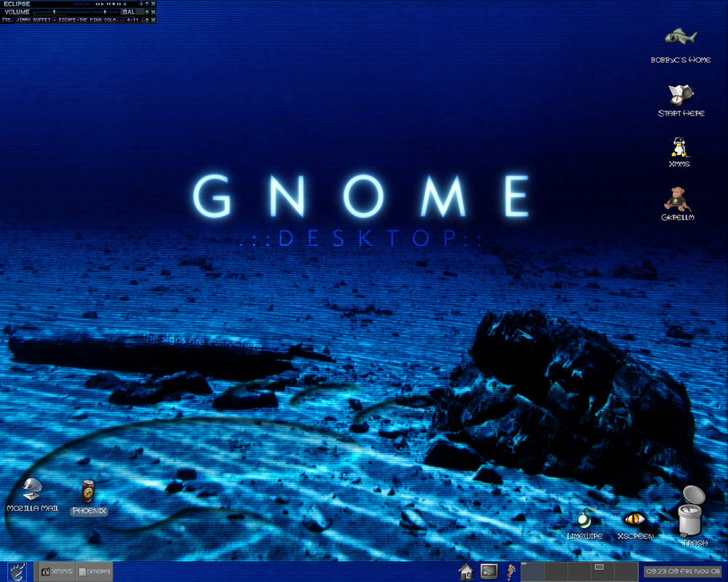Switch to XTerm taskbar window

pyautogui.click(x=95, y=571)
